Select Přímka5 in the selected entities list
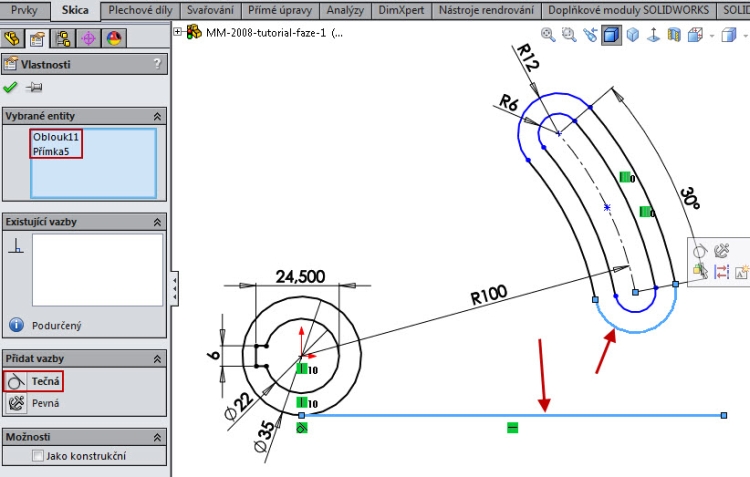This screenshot has height=477, width=750. [51, 152]
